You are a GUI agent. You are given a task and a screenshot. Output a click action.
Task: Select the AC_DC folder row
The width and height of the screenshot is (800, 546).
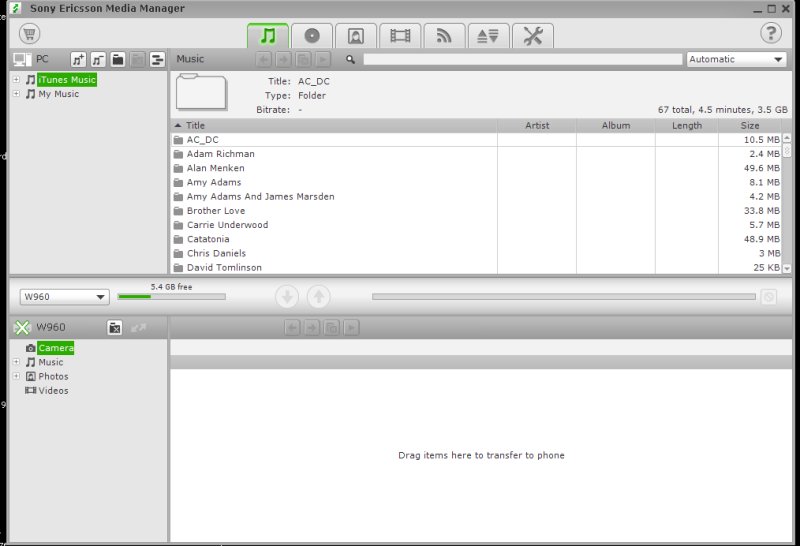pyautogui.click(x=476, y=140)
